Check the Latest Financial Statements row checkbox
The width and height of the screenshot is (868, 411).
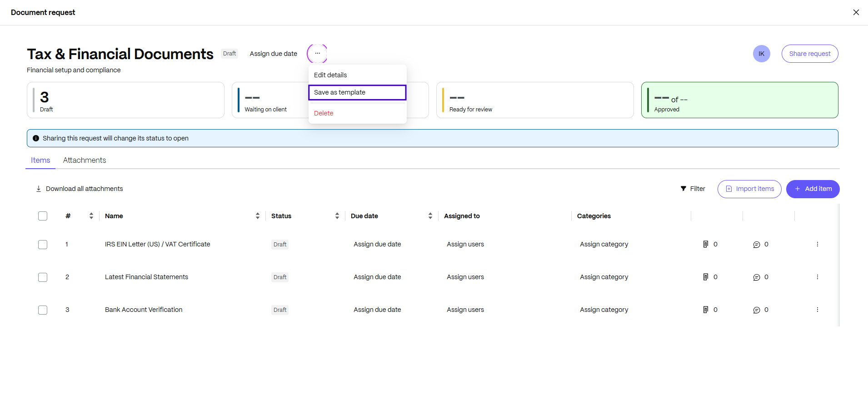pyautogui.click(x=43, y=277)
